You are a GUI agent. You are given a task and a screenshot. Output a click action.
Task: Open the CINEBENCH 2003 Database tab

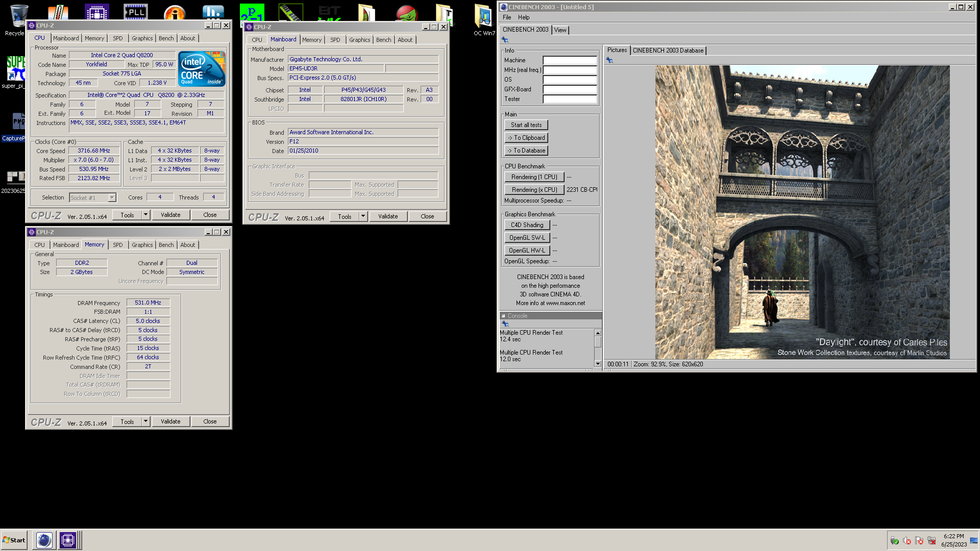click(668, 51)
